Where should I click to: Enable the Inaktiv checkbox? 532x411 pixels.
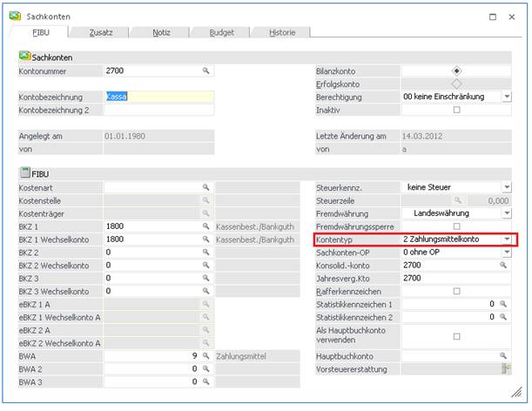pos(456,110)
